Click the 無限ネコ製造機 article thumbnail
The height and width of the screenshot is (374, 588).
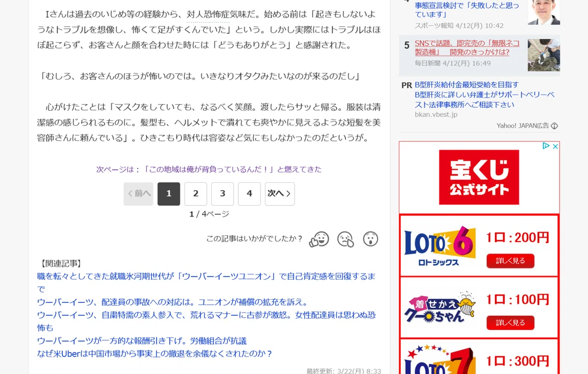(544, 55)
